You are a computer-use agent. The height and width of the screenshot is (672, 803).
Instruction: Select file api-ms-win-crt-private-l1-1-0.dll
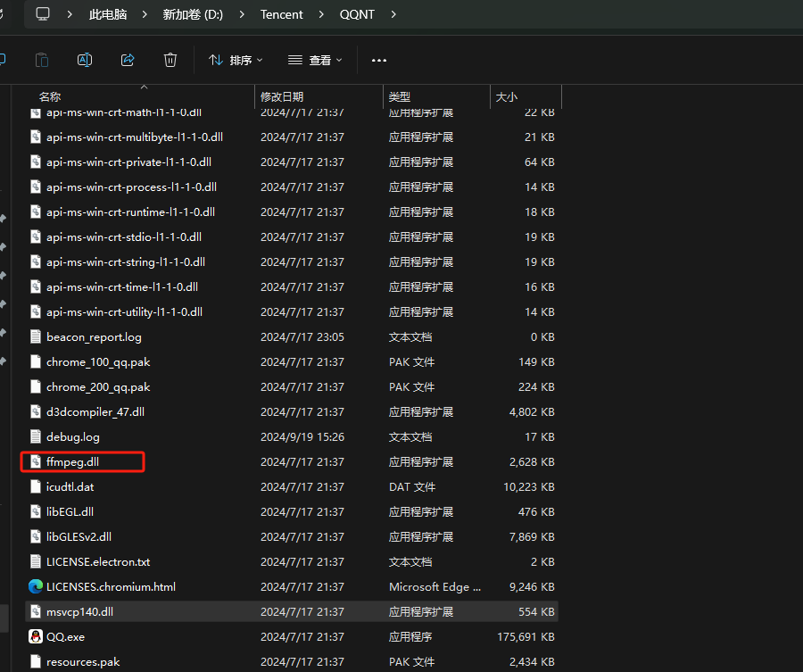pos(128,162)
